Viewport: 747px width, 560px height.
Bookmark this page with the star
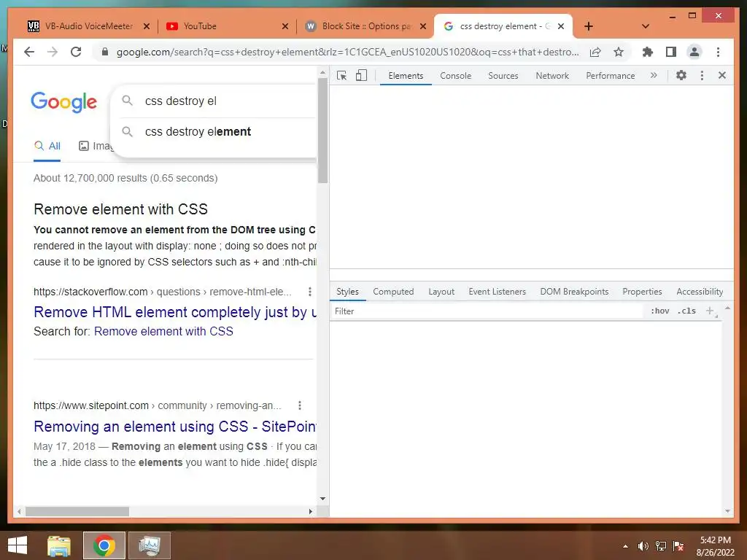(619, 52)
